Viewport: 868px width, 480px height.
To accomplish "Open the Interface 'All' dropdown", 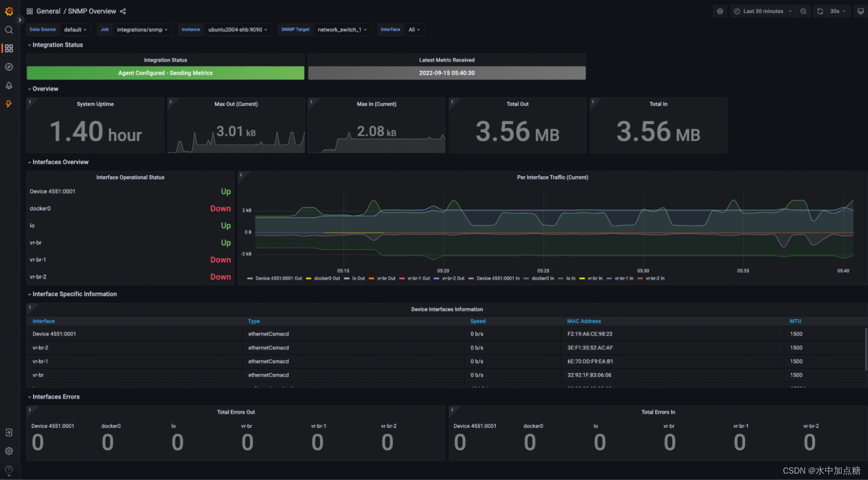I will pyautogui.click(x=415, y=29).
